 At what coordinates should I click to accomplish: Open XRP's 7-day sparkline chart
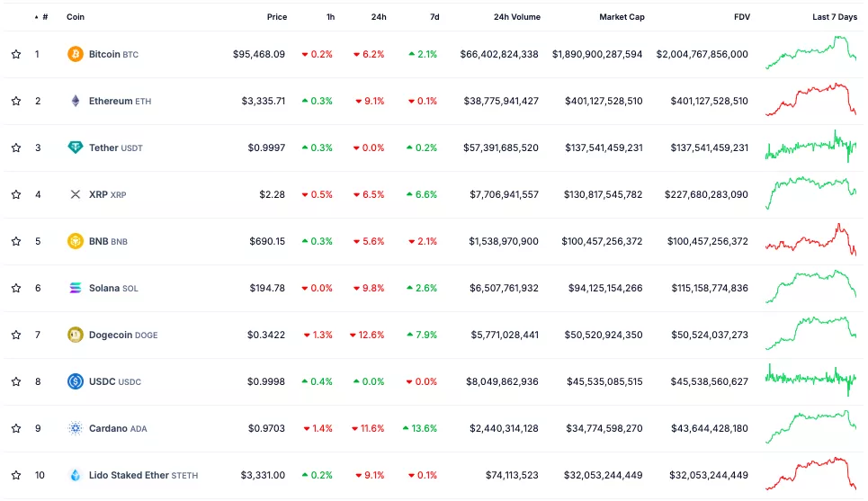pos(810,193)
